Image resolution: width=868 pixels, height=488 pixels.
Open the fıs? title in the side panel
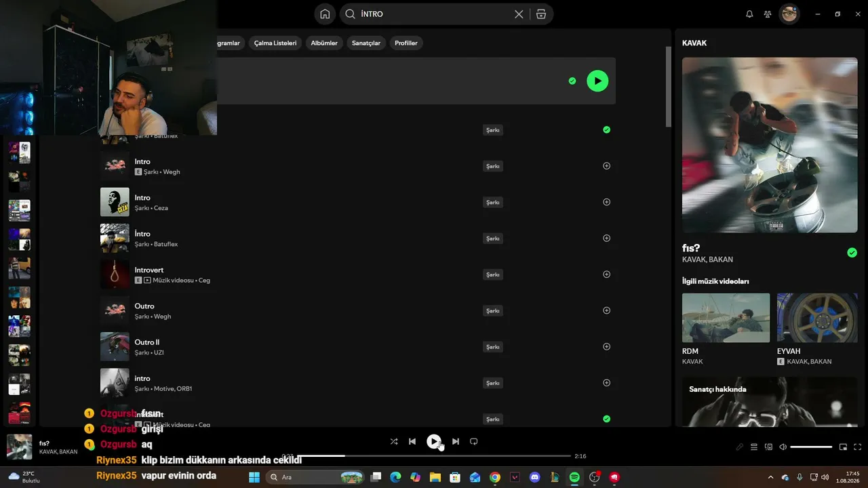[x=691, y=248]
